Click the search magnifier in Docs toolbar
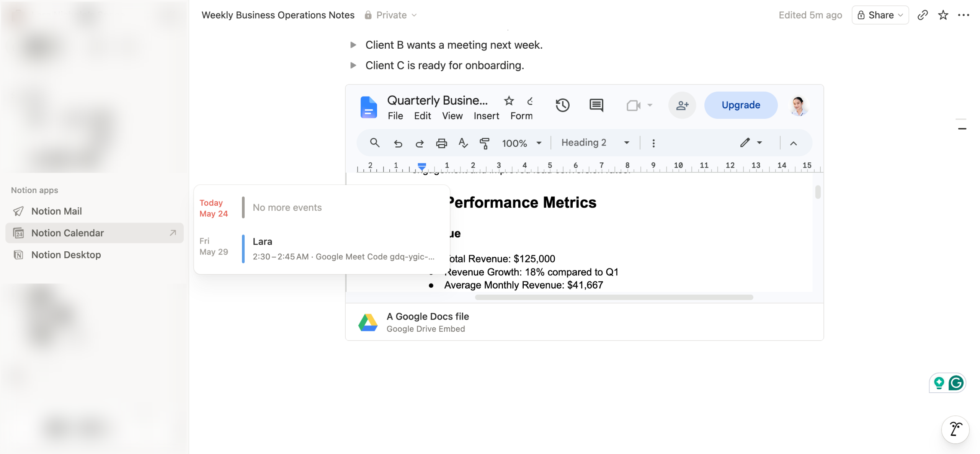 coord(374,143)
